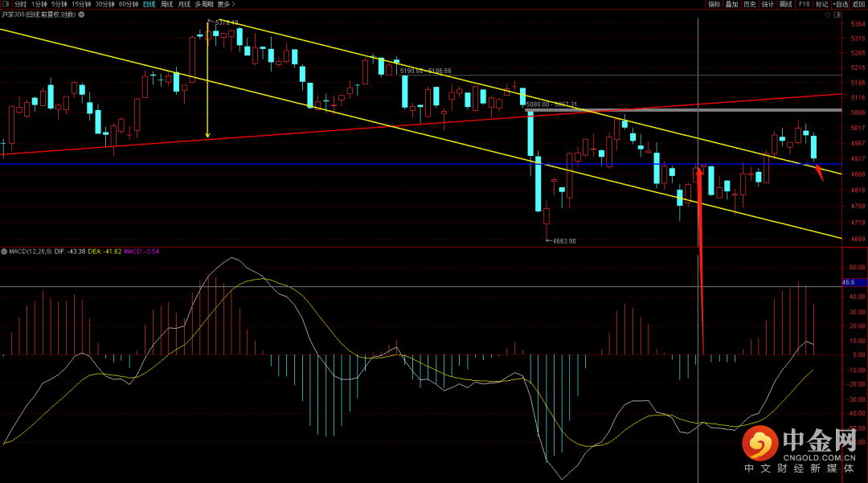This screenshot has width=868, height=483.
Task: Expand the 更多 periods menu
Action: point(226,4)
